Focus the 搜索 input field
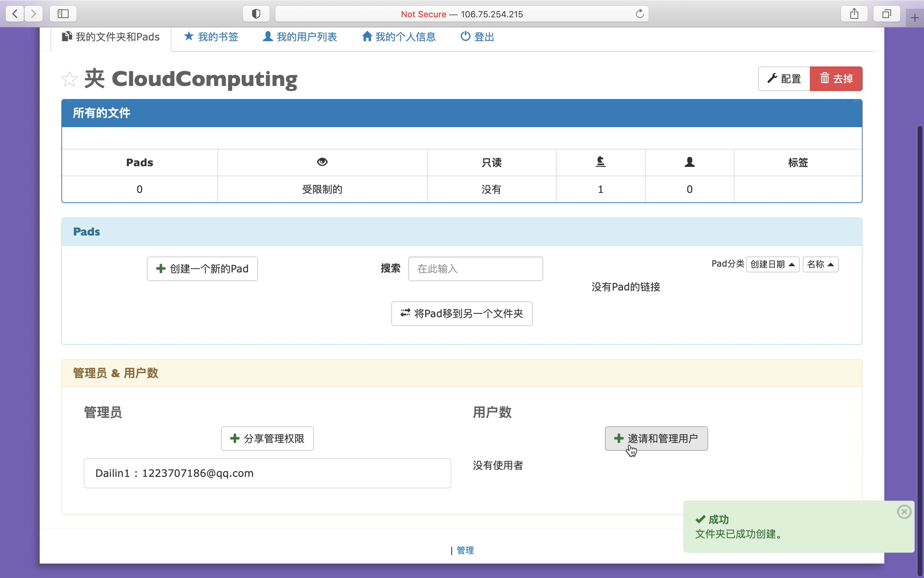 click(x=475, y=269)
